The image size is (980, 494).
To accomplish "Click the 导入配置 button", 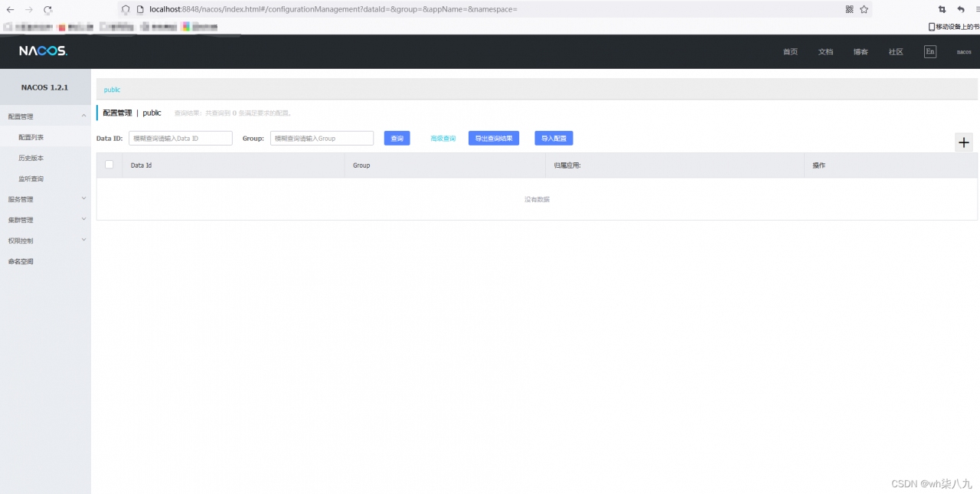I will 554,139.
